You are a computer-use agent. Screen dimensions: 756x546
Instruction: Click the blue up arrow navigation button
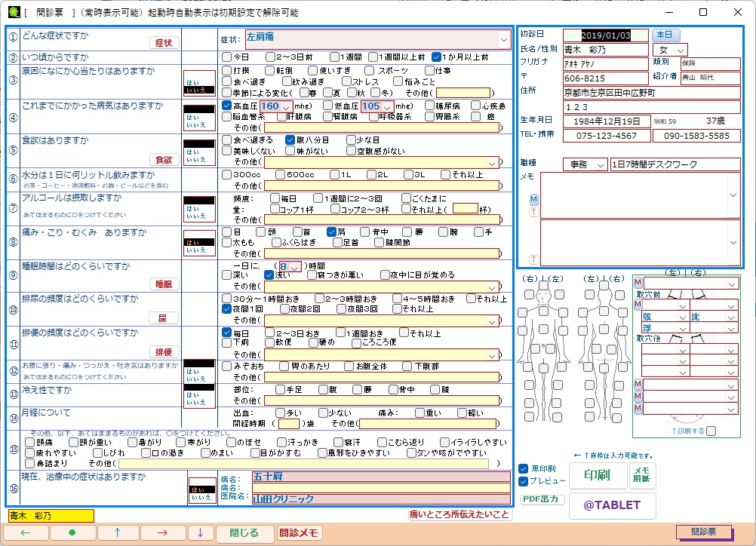[118, 532]
